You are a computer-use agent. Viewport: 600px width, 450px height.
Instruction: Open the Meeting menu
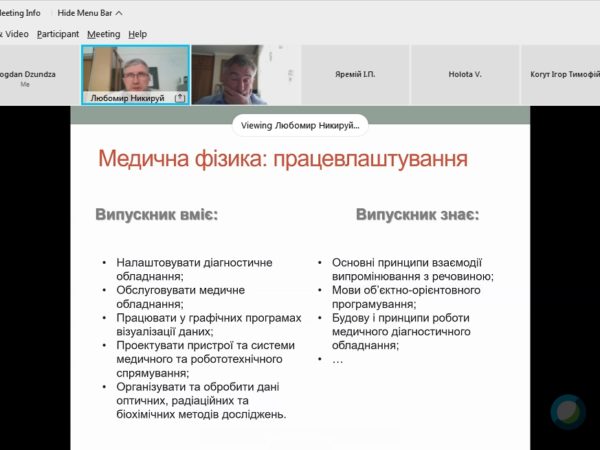click(x=103, y=34)
